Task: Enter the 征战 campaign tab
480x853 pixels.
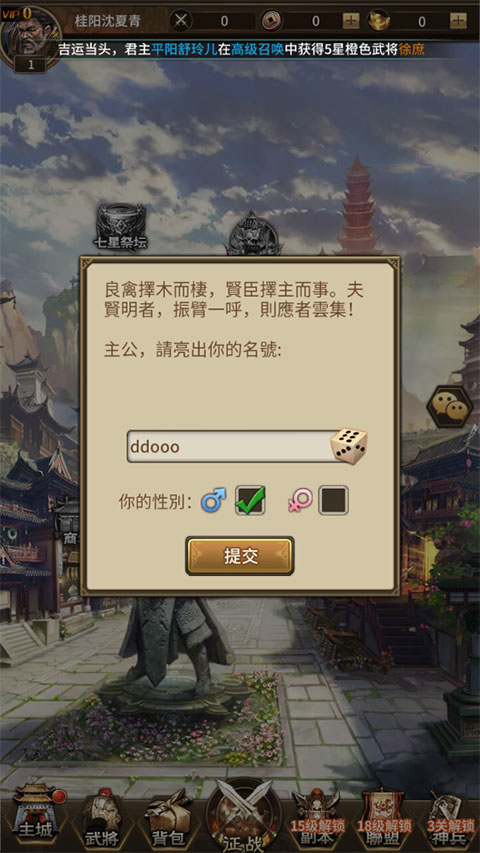Action: [243, 816]
